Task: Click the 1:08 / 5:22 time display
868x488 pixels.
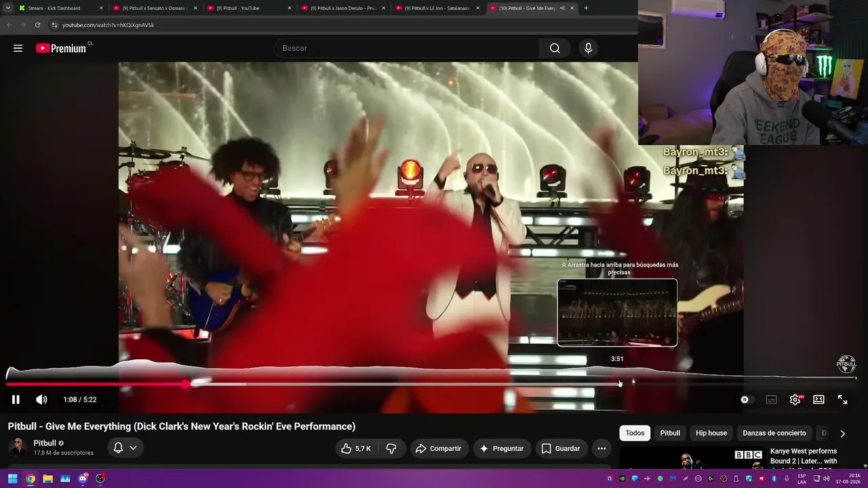Action: pyautogui.click(x=80, y=400)
